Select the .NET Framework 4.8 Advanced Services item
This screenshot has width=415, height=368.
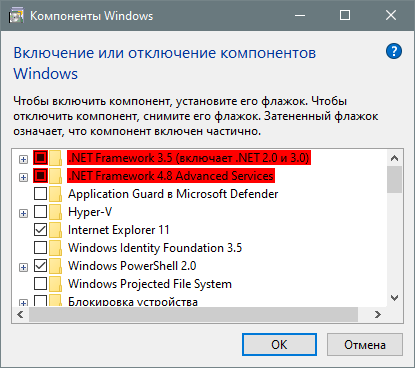coord(171,176)
